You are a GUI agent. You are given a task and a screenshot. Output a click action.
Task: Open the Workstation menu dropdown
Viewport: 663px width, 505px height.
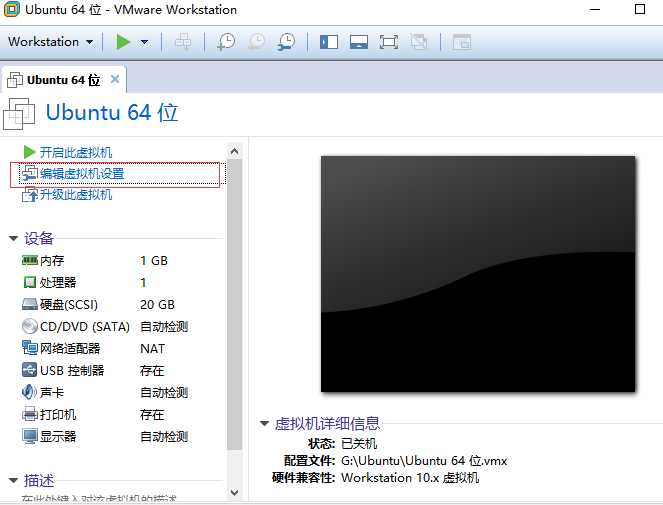[50, 42]
